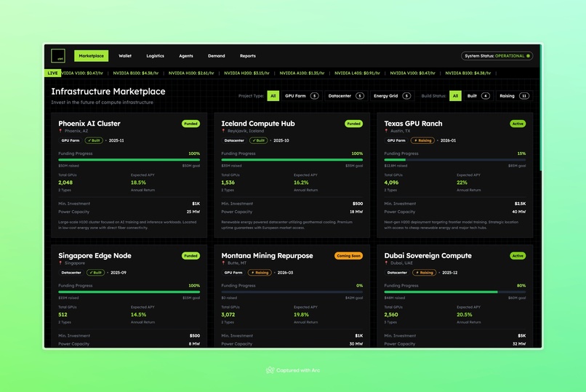Screen dimensions: 586x392
Task: Click the NVIDIA H200: $3.15/hr ticker item
Action: (x=246, y=73)
